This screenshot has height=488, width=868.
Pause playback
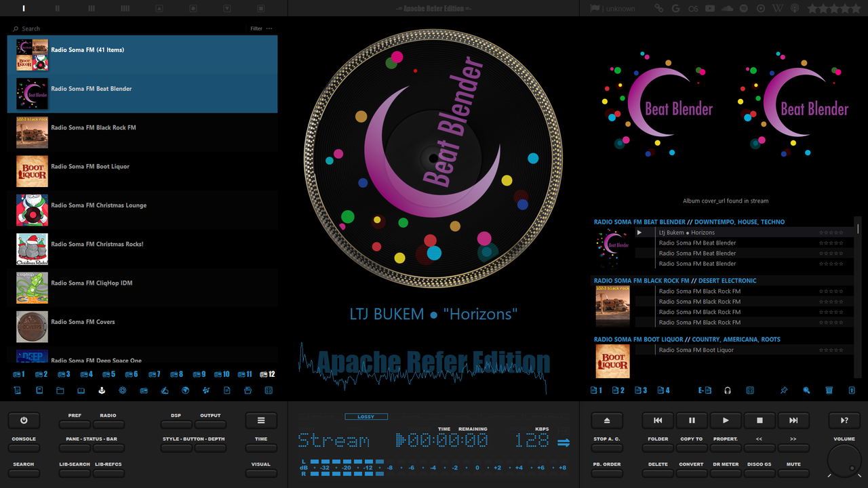point(692,420)
